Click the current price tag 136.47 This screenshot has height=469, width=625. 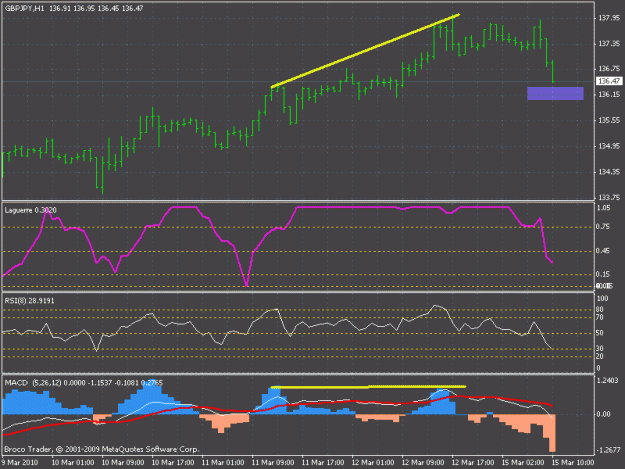pos(609,81)
